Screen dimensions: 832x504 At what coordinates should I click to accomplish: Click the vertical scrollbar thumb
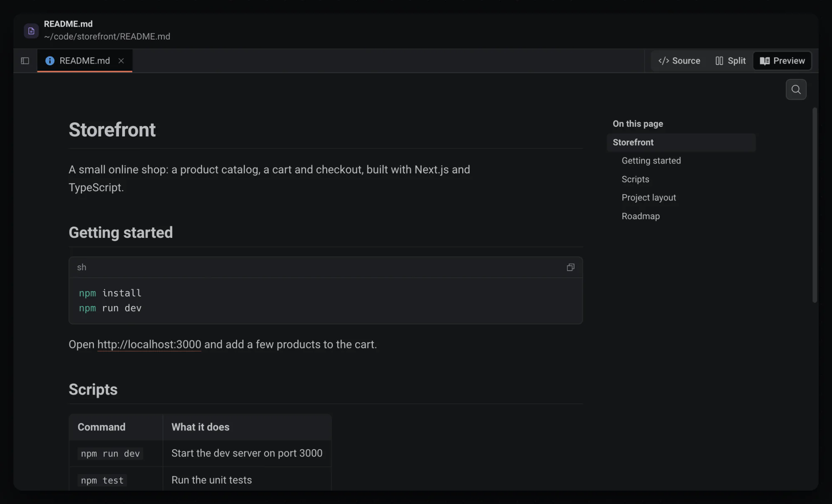click(x=815, y=205)
